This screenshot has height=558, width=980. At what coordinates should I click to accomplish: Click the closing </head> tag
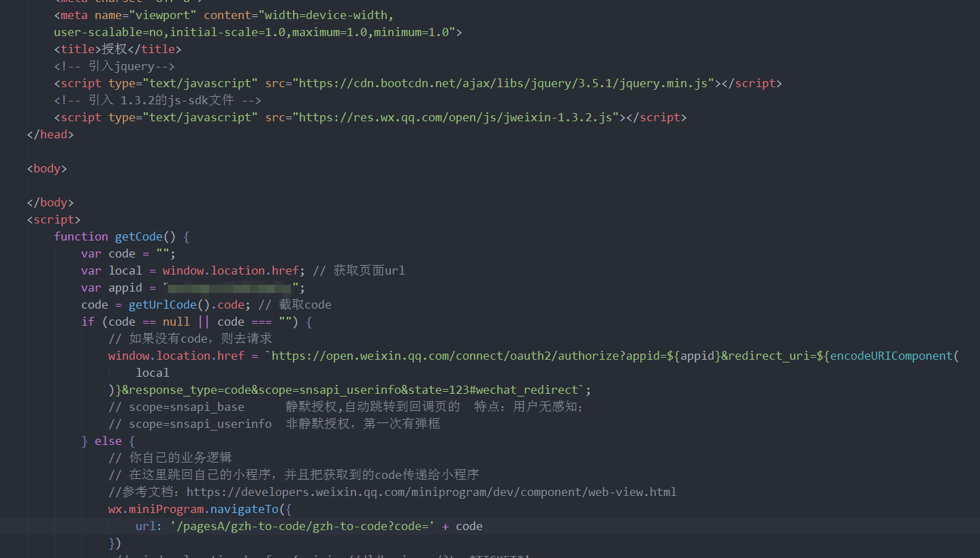point(50,134)
